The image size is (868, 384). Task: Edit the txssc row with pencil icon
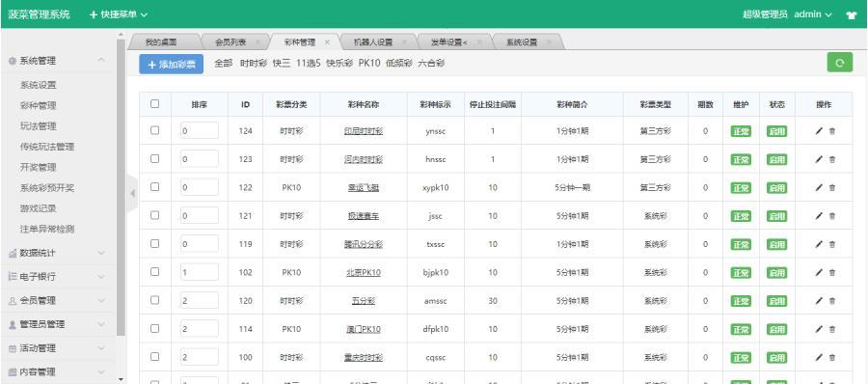pos(819,244)
